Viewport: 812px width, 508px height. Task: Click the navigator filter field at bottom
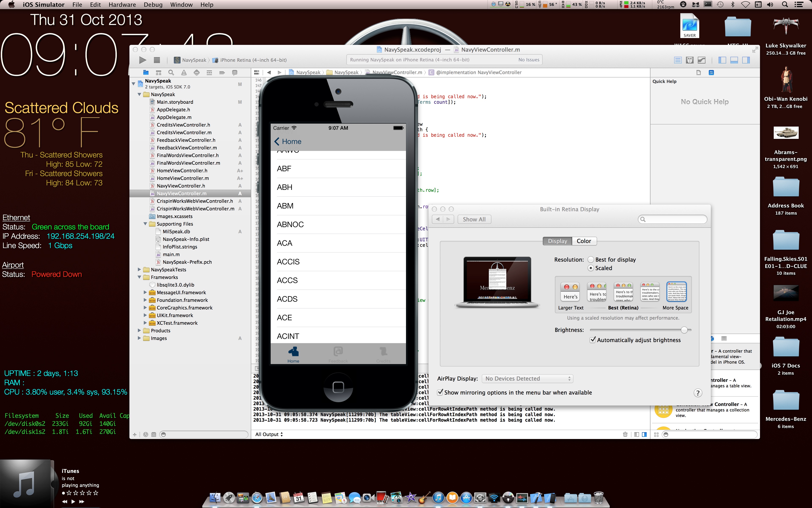pyautogui.click(x=204, y=434)
